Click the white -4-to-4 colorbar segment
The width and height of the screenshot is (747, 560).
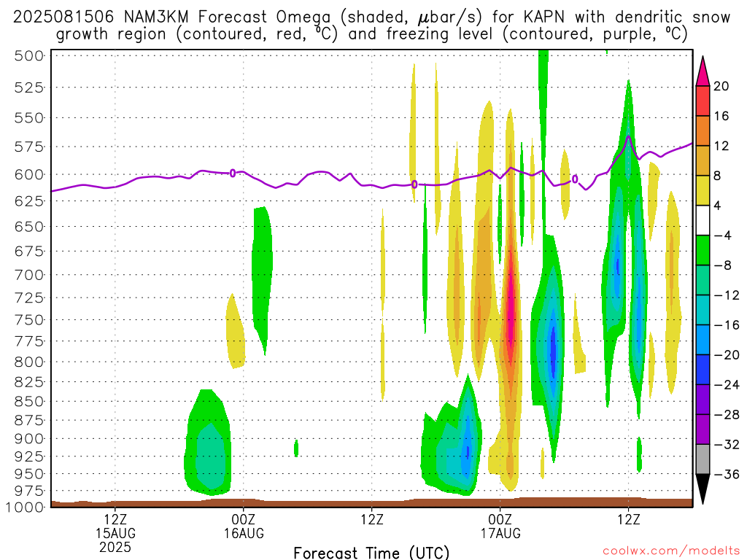point(703,220)
